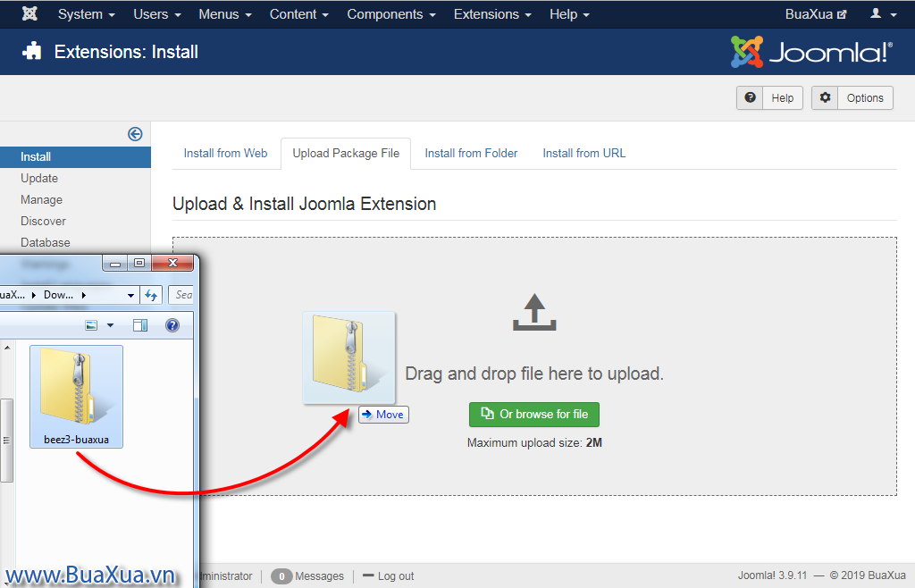Screen dimensions: 915x588
Task: Open the Users menu
Action: click(x=157, y=14)
